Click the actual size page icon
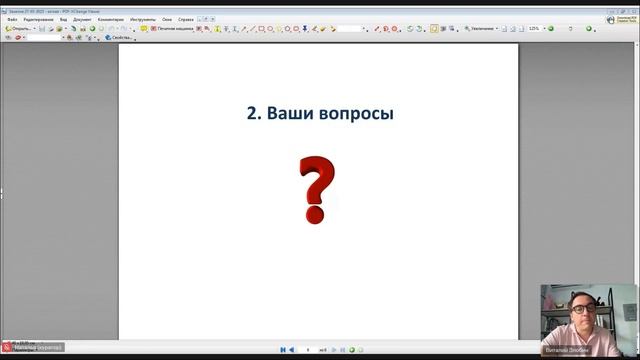The image size is (640, 360). pos(504,29)
